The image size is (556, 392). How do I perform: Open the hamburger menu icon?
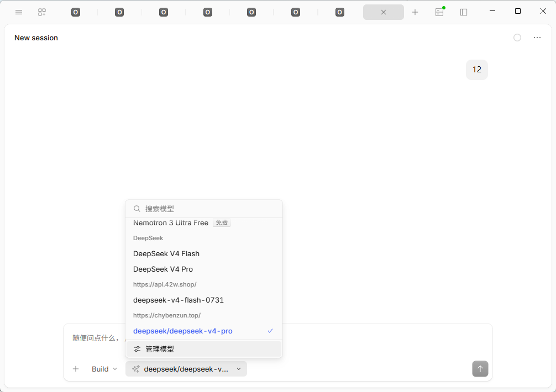point(19,12)
